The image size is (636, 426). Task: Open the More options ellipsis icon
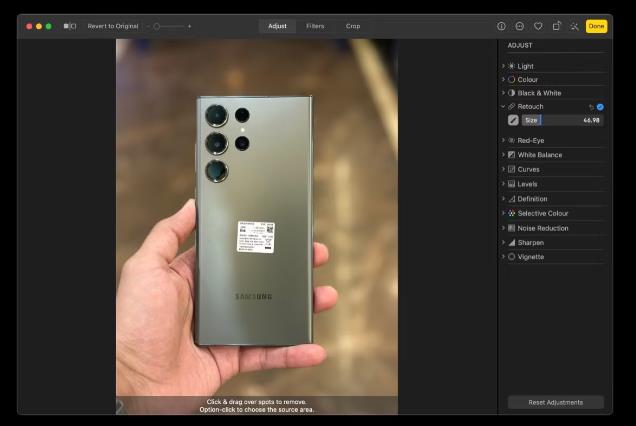(520, 26)
